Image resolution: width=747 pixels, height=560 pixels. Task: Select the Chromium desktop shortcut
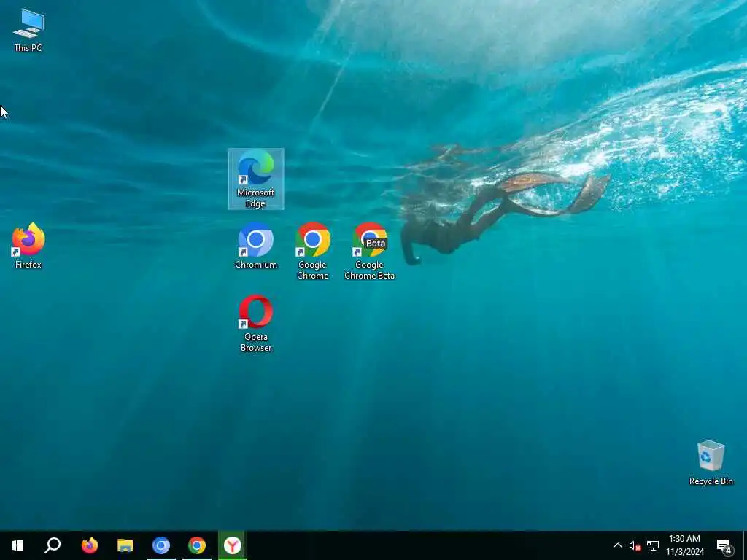[256, 246]
